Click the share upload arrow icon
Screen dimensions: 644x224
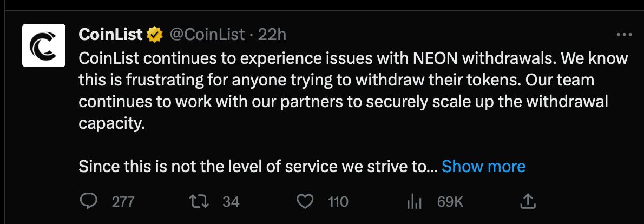[528, 201]
